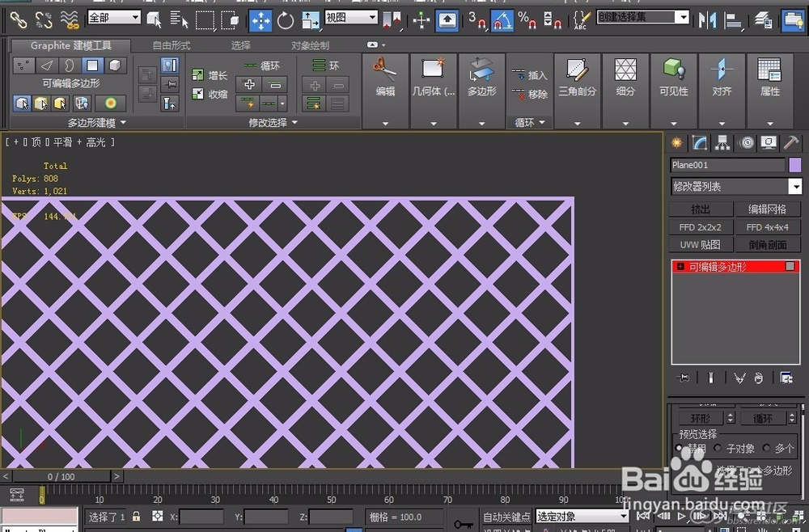The width and height of the screenshot is (809, 532).
Task: Open the Hierarchy command panel tab
Action: (722, 143)
